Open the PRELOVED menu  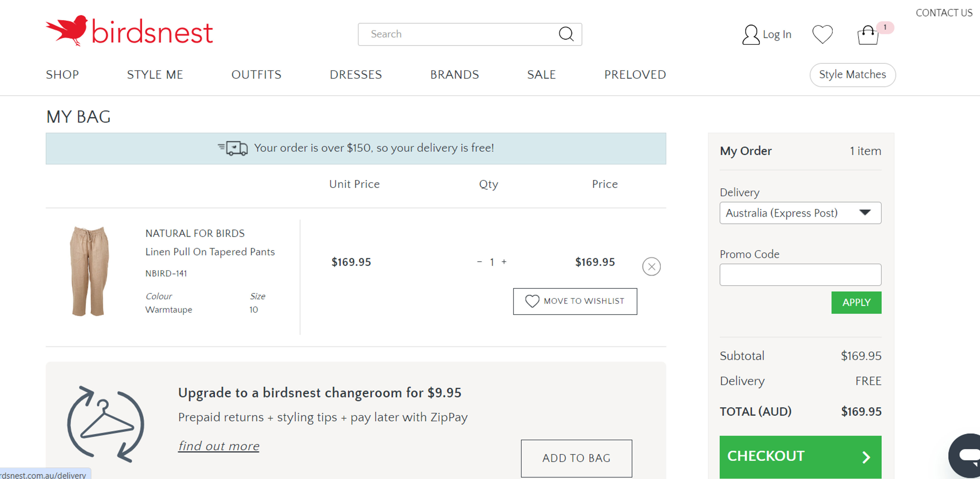coord(635,75)
